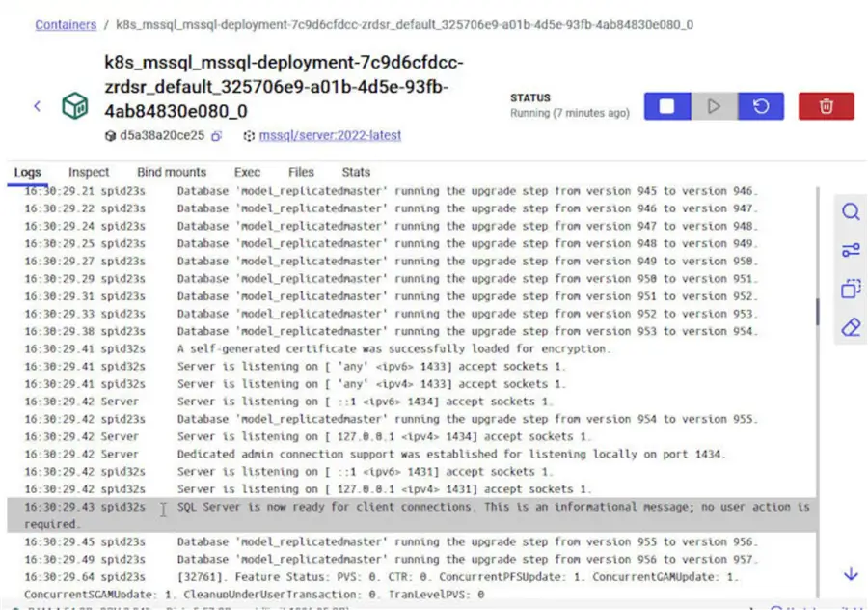This screenshot has height=610, width=868.
Task: Open the Stats tab
Action: (x=356, y=173)
